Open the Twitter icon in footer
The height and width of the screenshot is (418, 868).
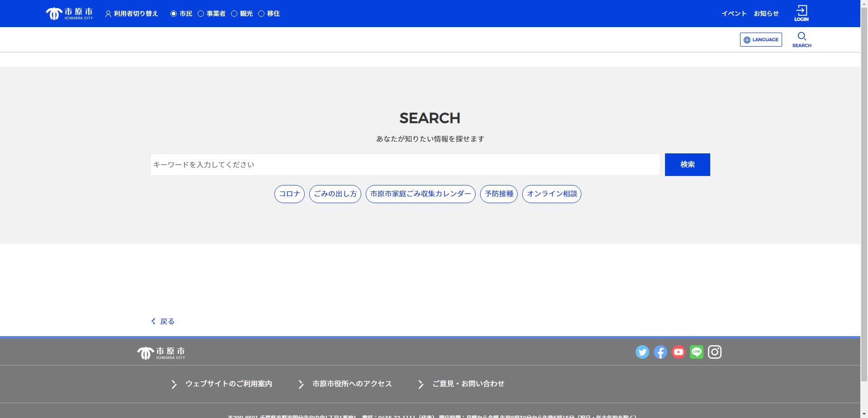[x=642, y=352]
